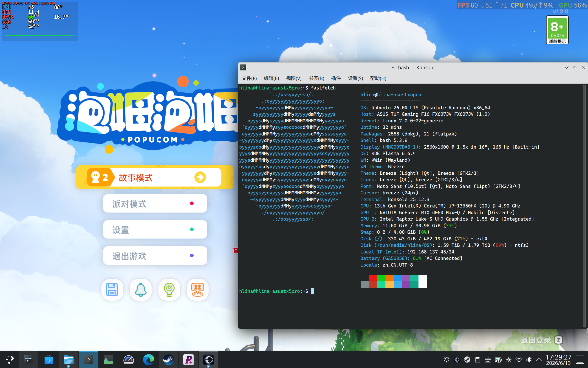Click 退出游戏 to quit game
This screenshot has height=368, width=588.
tap(155, 256)
